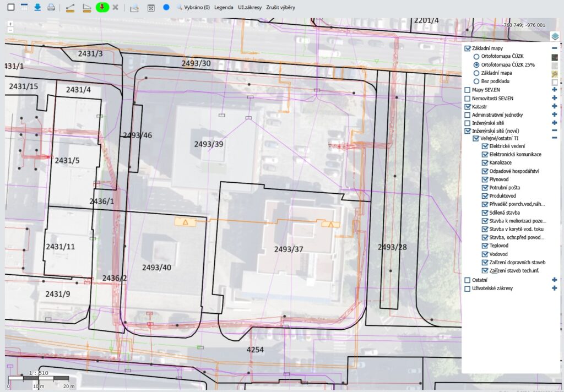The height and width of the screenshot is (392, 564).
Task: Expand the Uživatelské zákresy group
Action: [555, 288]
